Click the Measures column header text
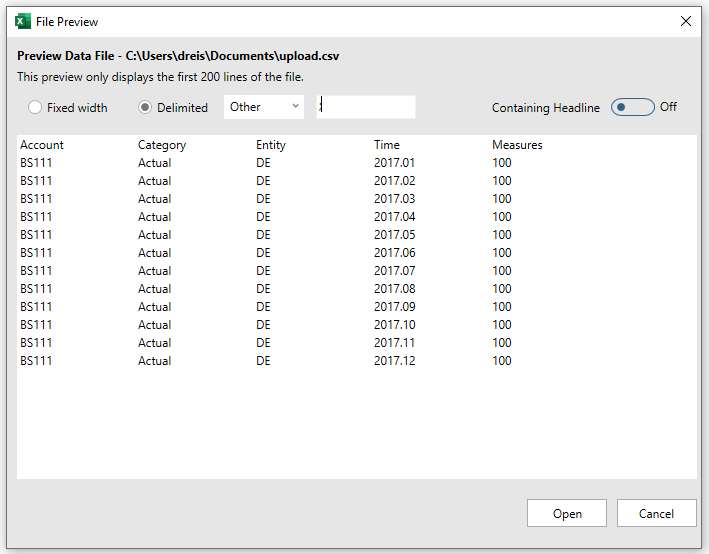709x554 pixels. [517, 145]
